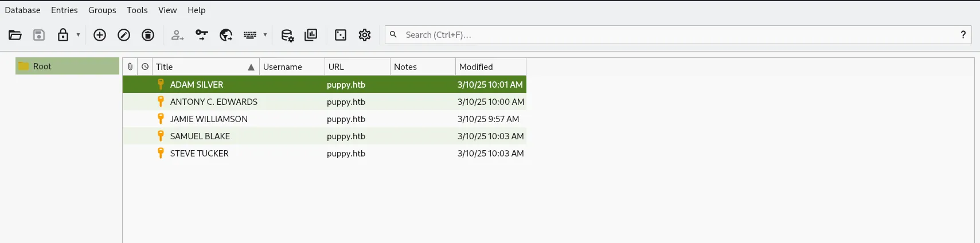Click the folder icon beside Root

pyautogui.click(x=24, y=66)
